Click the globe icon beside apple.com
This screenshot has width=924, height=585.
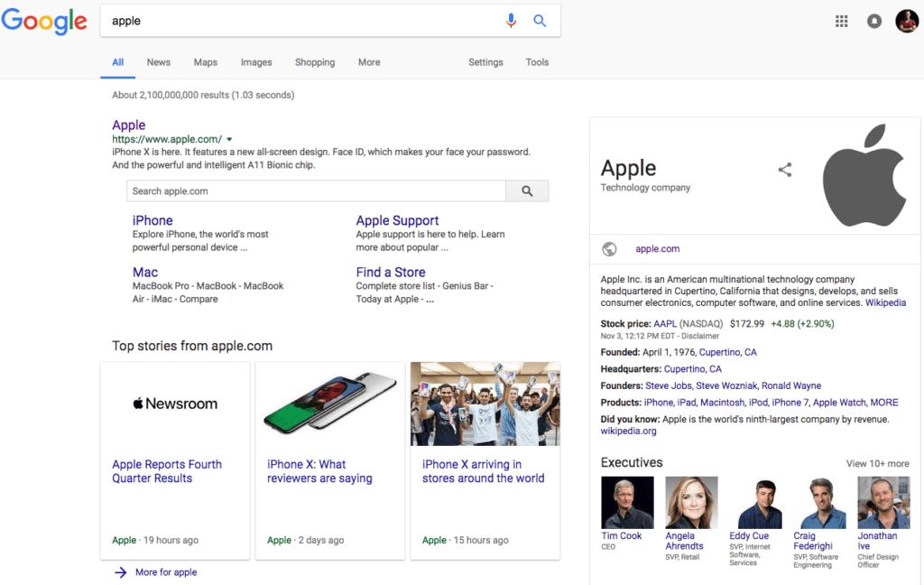[609, 249]
